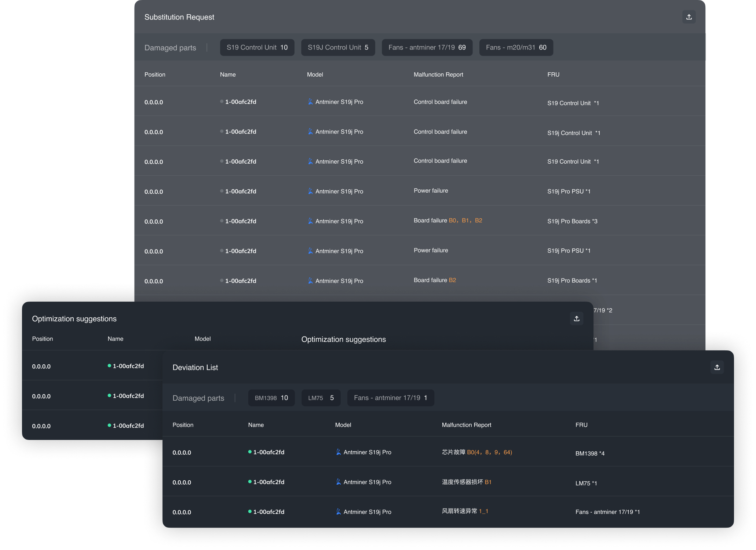Image resolution: width=756 pixels, height=550 pixels.
Task: Click export icon in Deviation List panel
Action: 717,367
